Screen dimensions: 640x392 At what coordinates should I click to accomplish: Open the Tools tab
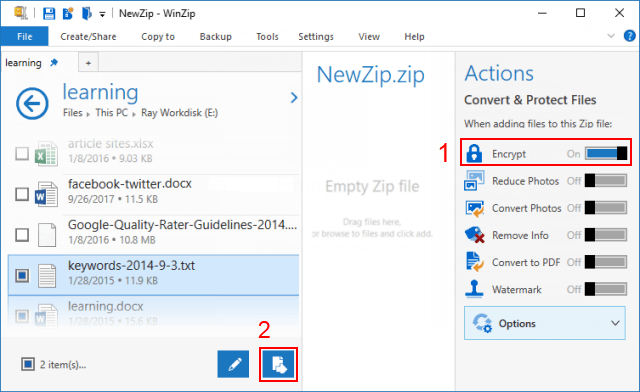tap(267, 37)
